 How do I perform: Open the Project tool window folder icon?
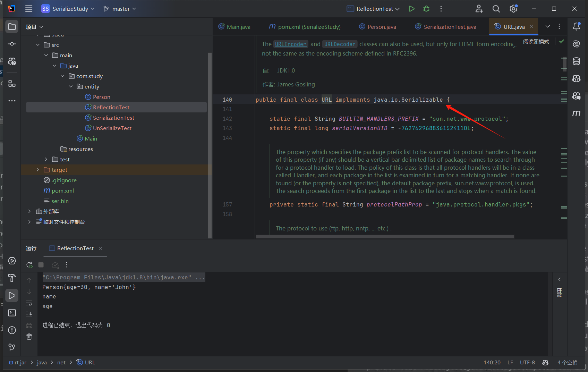tap(12, 27)
